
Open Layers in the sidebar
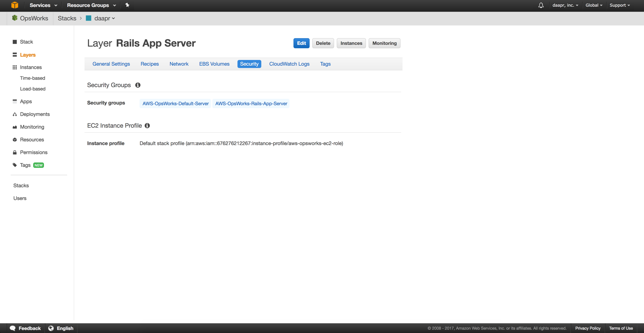(28, 55)
